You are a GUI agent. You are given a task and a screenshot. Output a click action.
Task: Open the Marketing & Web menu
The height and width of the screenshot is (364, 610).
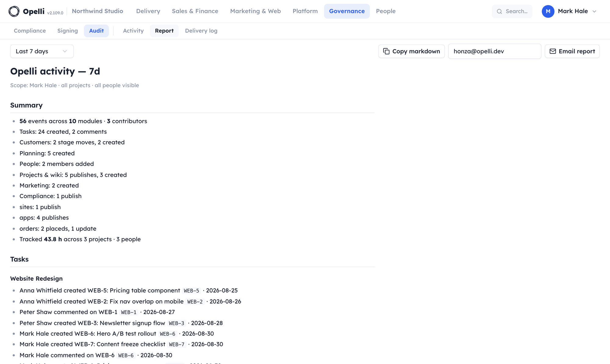pyautogui.click(x=255, y=11)
